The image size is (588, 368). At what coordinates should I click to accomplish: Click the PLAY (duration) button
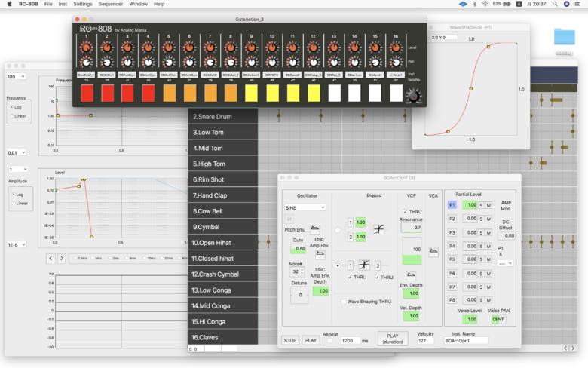pyautogui.click(x=393, y=339)
